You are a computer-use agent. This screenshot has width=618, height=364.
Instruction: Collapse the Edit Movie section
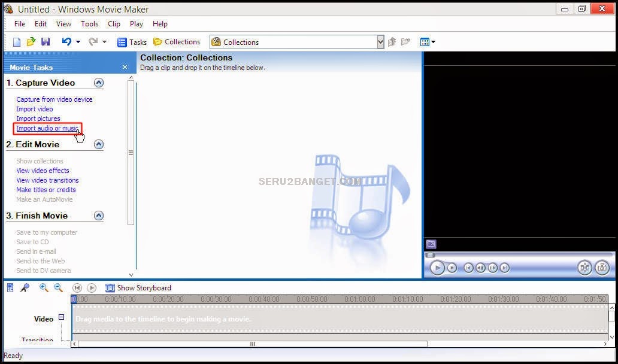(x=99, y=144)
